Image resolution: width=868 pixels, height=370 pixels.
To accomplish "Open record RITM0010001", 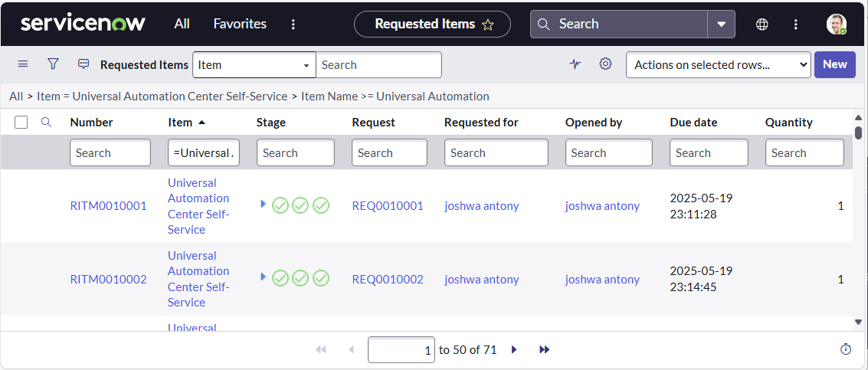I will [109, 206].
